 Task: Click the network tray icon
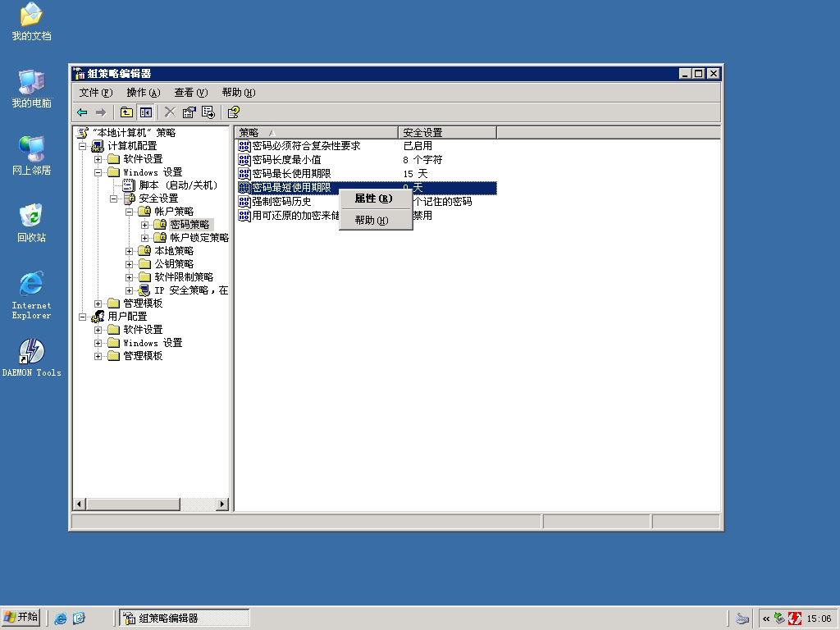[779, 619]
